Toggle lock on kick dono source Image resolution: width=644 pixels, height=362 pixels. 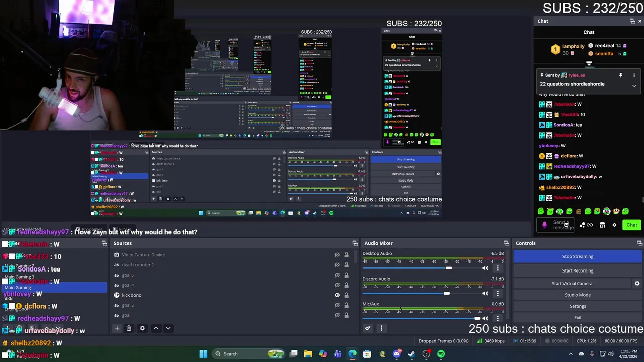pos(346,295)
